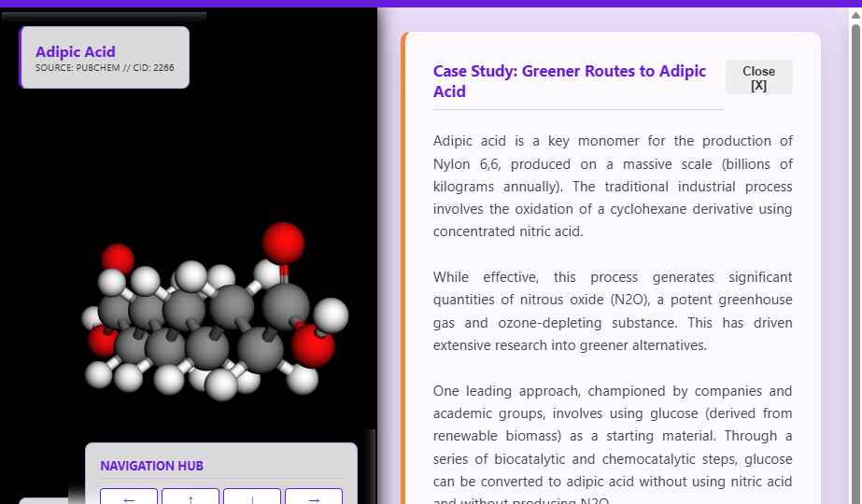
Task: Click the 'SOURCE: PUBCHEM // CID: 2266' text
Action: (105, 67)
